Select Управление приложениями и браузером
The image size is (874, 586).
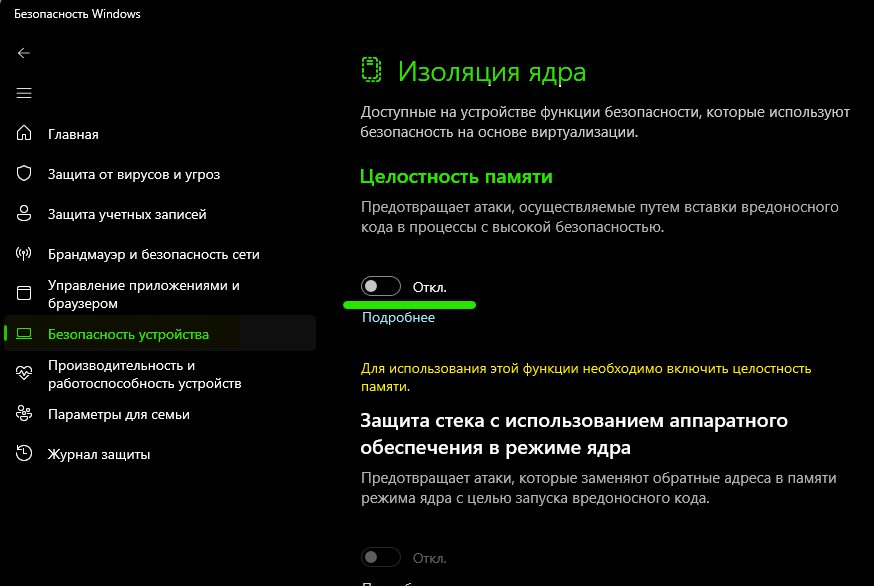pos(144,294)
